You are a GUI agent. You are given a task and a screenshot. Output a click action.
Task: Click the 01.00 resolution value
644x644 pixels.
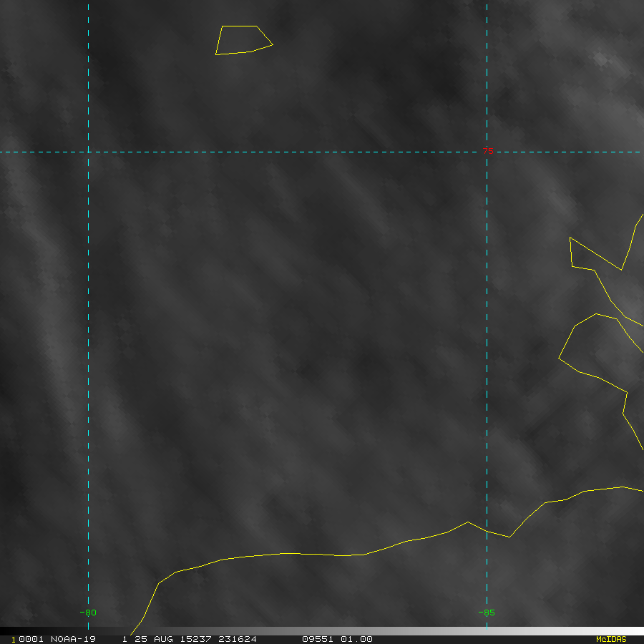(x=356, y=639)
